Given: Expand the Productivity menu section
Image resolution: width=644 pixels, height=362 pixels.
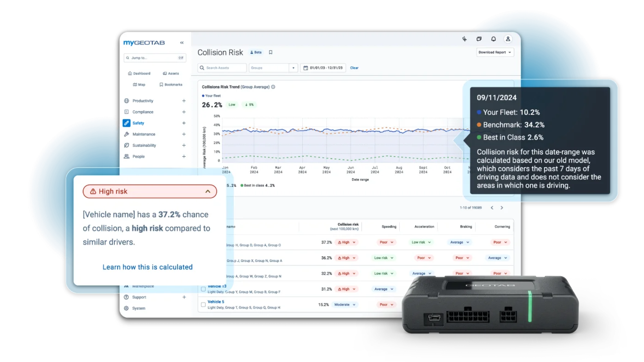Looking at the screenshot, I should [x=184, y=101].
